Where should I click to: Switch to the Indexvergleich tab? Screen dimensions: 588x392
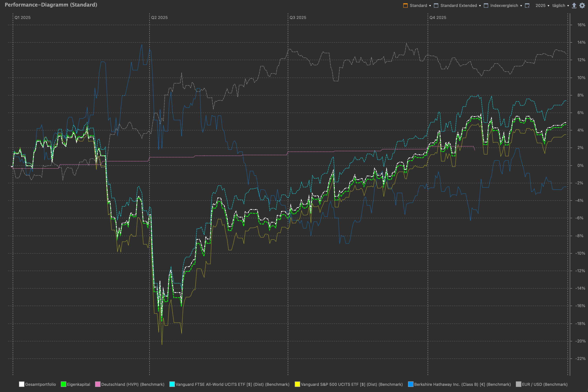pyautogui.click(x=504, y=5)
